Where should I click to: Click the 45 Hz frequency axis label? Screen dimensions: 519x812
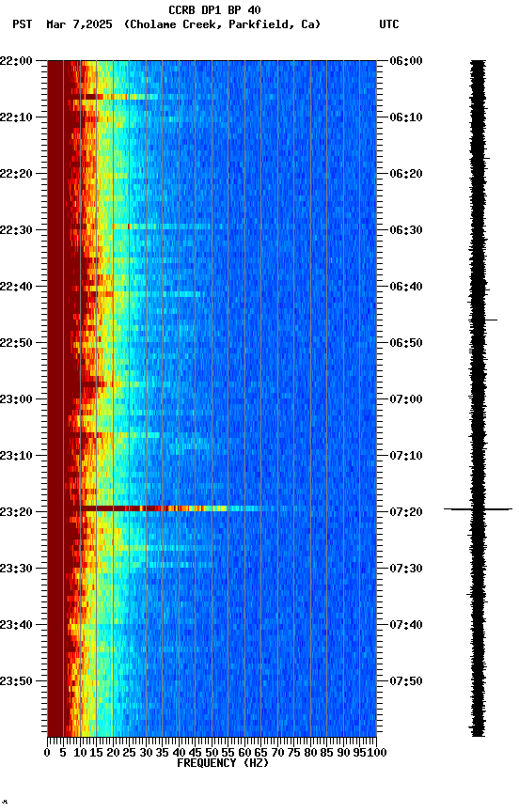[x=196, y=754]
